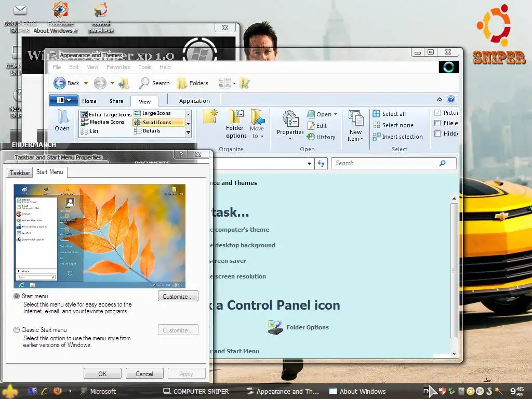532x399 pixels.
Task: Toggle the Folders pane button
Action: click(192, 83)
